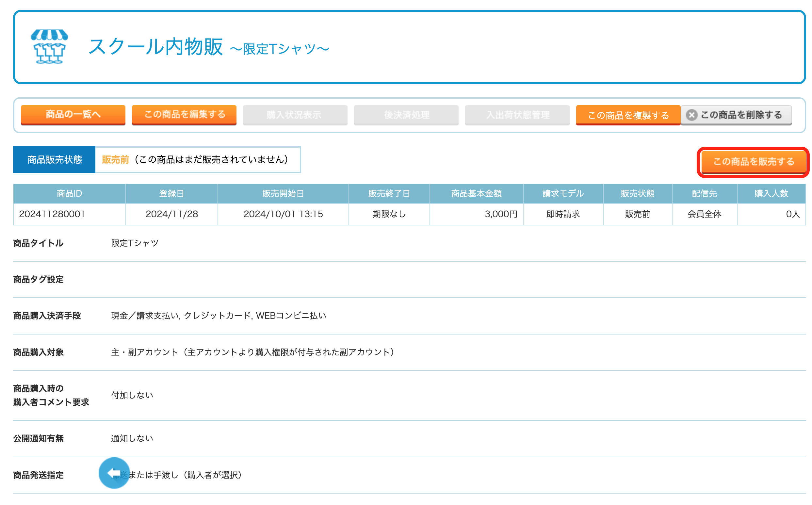Delete product via この商品を削除する

pos(736,115)
